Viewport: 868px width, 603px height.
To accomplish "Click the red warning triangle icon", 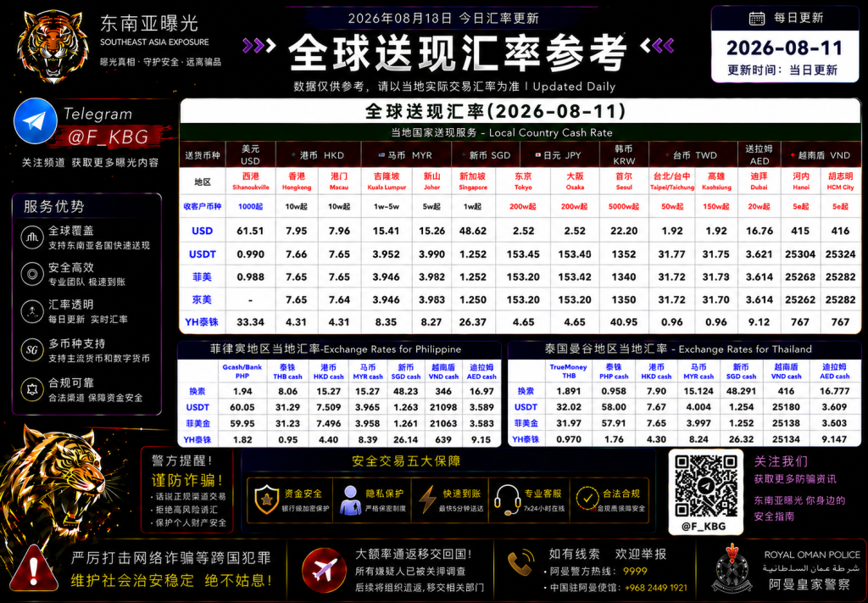I will coord(34,569).
